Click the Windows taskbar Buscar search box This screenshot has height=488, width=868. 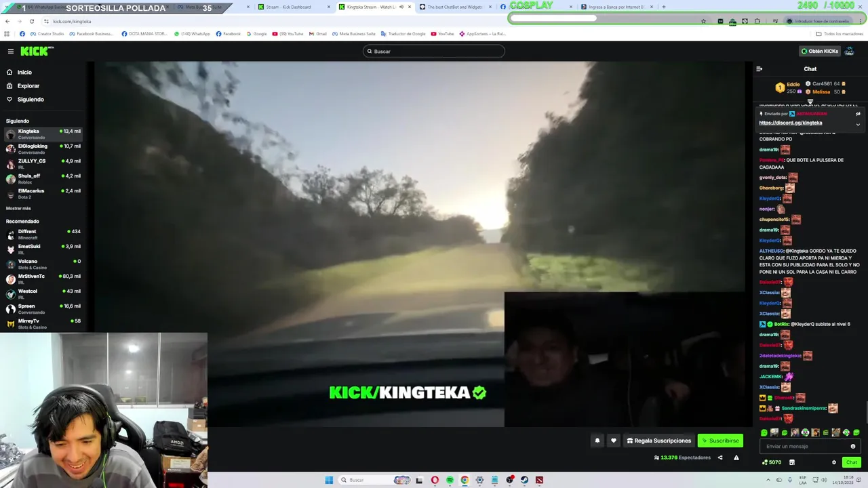[x=375, y=480]
